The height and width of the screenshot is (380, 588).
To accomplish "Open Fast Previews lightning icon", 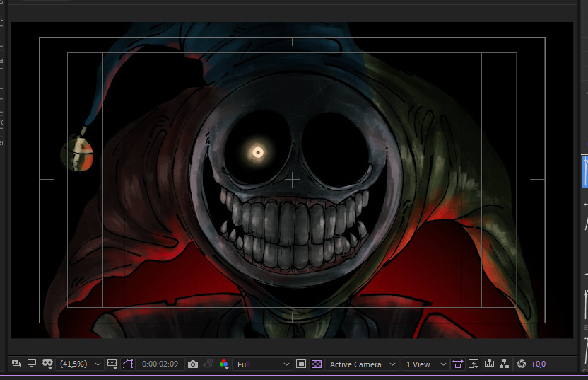I will tap(474, 364).
